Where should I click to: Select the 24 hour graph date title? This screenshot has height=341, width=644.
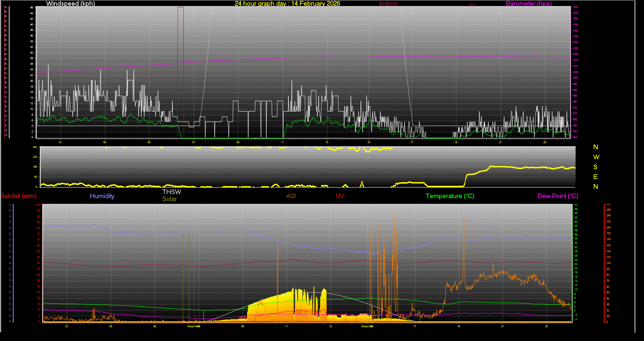click(287, 4)
